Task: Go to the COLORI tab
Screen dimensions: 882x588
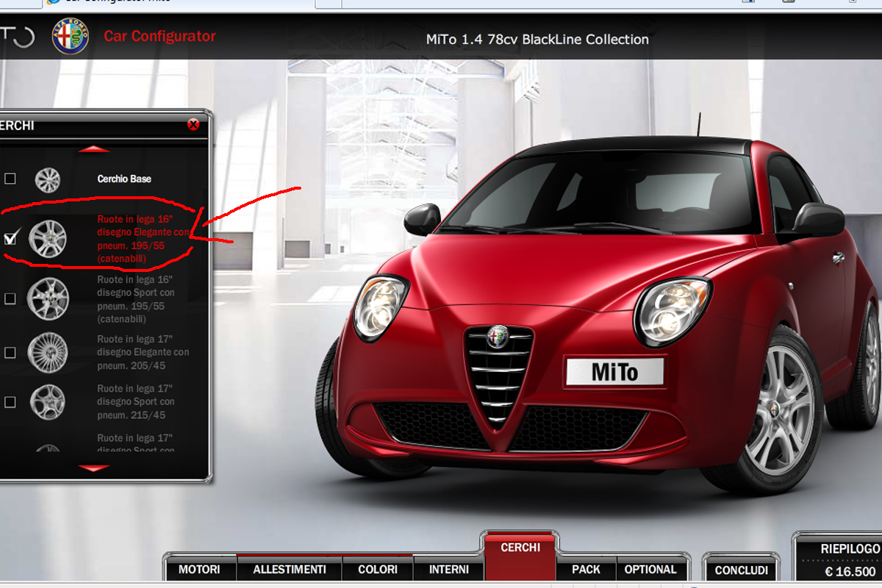Action: pyautogui.click(x=378, y=570)
